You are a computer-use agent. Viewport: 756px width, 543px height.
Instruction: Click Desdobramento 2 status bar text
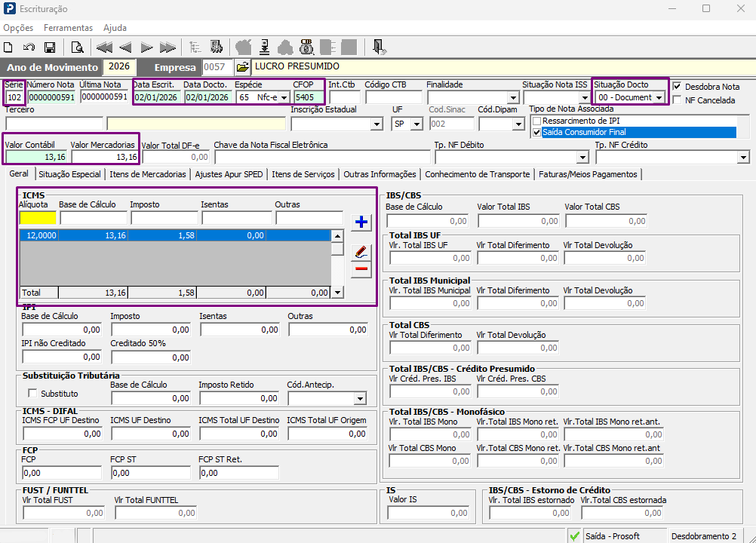(703, 535)
